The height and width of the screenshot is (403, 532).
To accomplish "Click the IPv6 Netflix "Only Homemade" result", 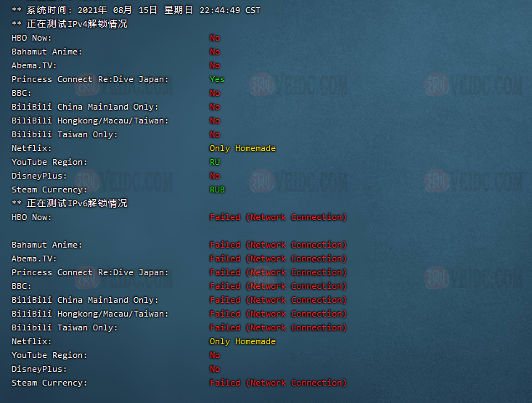I will [242, 341].
